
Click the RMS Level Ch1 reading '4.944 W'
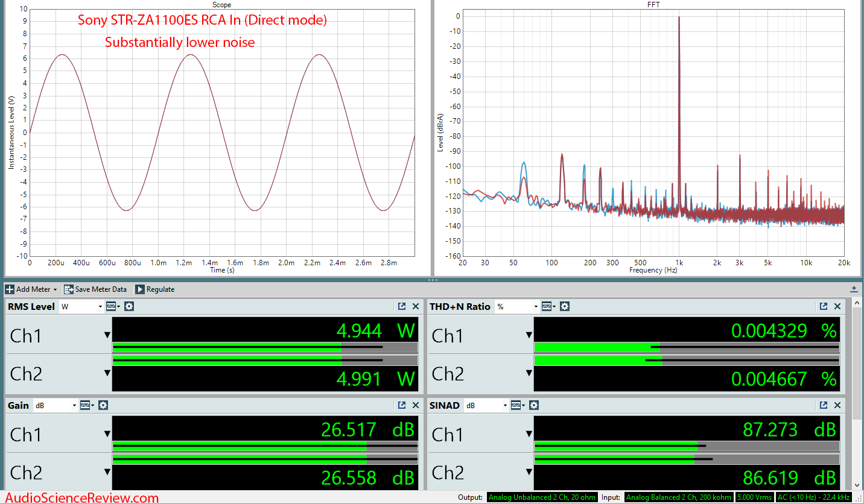tap(375, 330)
